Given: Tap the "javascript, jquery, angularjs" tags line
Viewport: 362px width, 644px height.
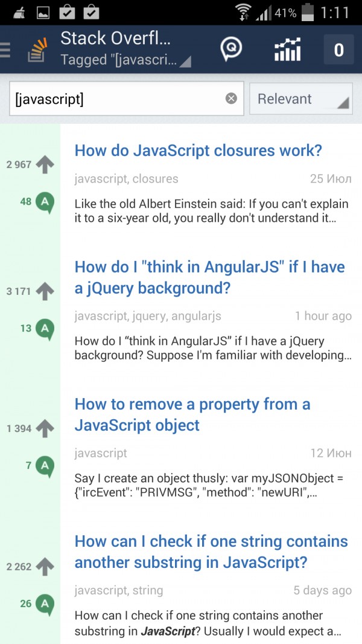Looking at the screenshot, I should [148, 316].
